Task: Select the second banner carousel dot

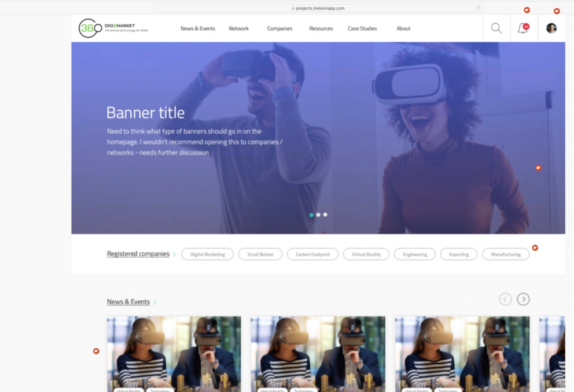Action: click(x=318, y=215)
